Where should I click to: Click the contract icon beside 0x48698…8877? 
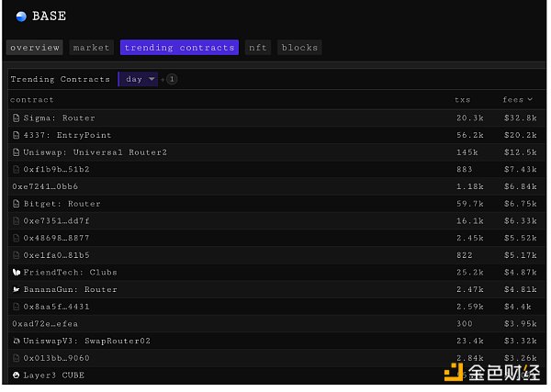tap(17, 238)
